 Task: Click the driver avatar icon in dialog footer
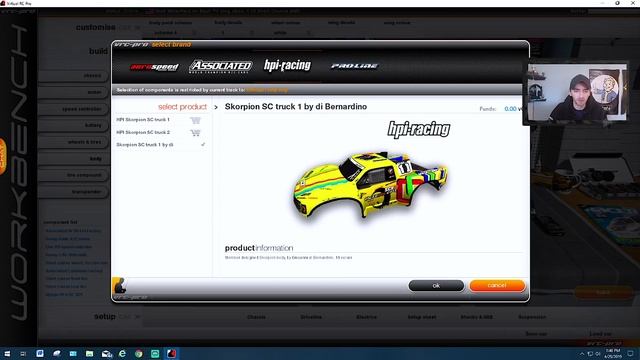pyautogui.click(x=119, y=285)
